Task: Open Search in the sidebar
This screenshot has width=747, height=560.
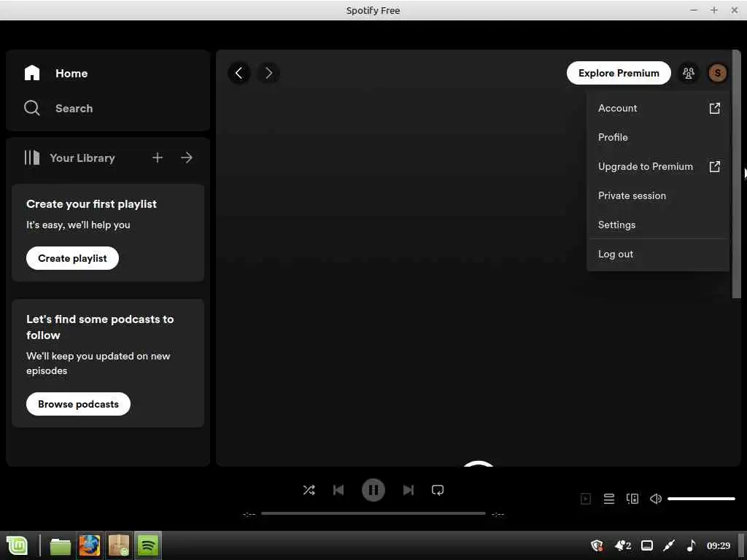Action: (x=58, y=108)
